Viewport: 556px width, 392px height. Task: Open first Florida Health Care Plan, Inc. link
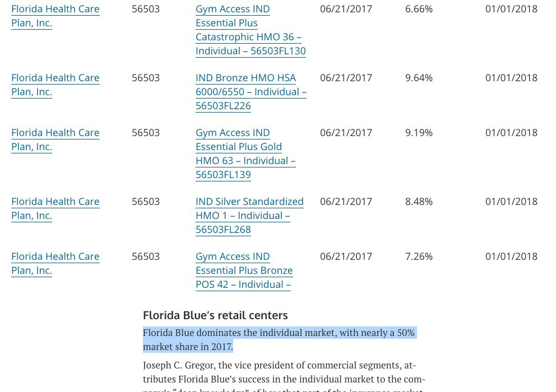coord(55,16)
